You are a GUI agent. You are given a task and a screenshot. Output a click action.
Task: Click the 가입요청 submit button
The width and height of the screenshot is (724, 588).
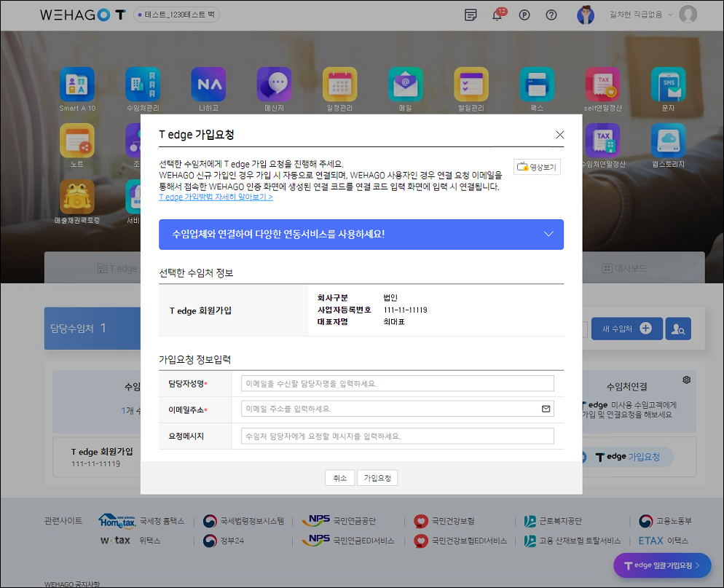pyautogui.click(x=377, y=478)
